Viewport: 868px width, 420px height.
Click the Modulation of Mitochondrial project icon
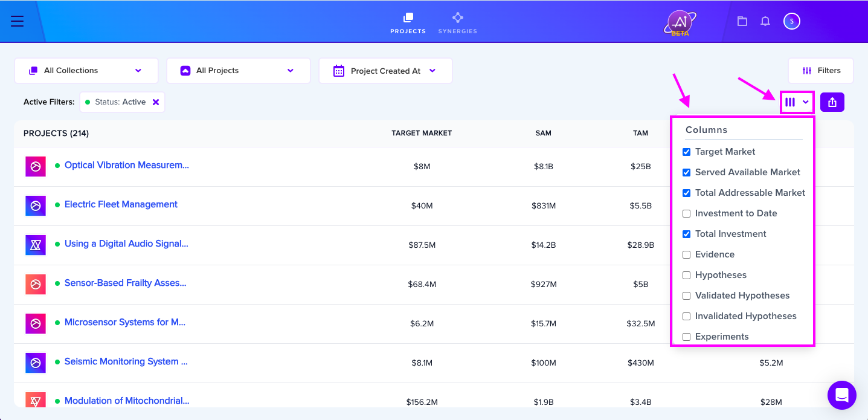click(36, 399)
